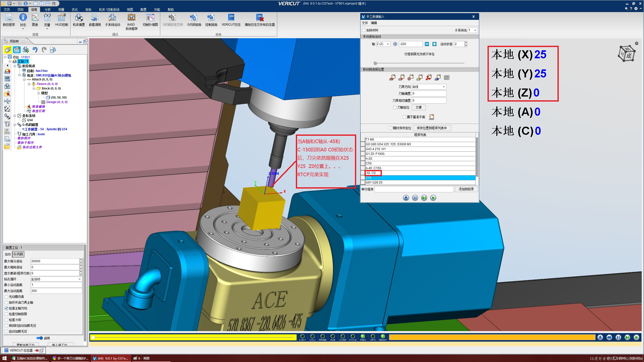The image size is (644, 362).
Task: Click the 子系统运动 icon
Action: pyautogui.click(x=112, y=18)
